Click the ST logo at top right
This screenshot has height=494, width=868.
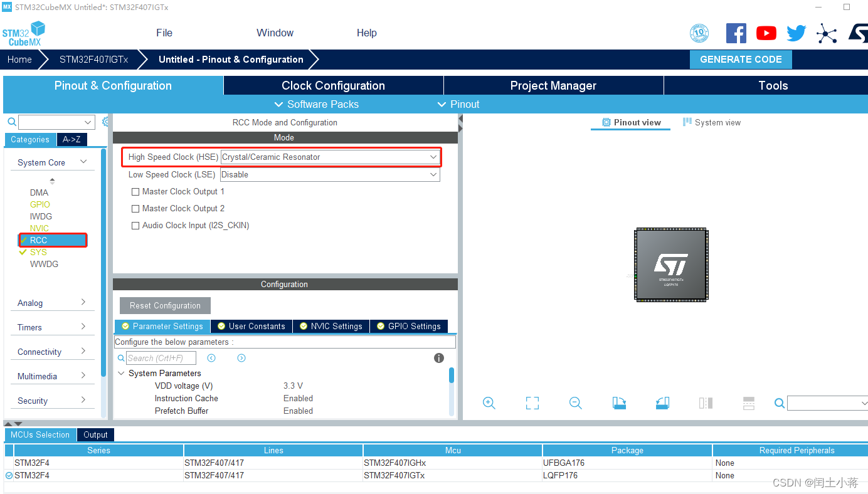coord(857,33)
